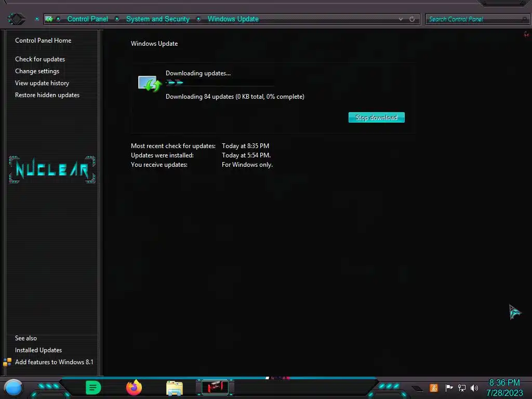Click Check for updates in sidebar
Screen dimensions: 532x399
40,59
